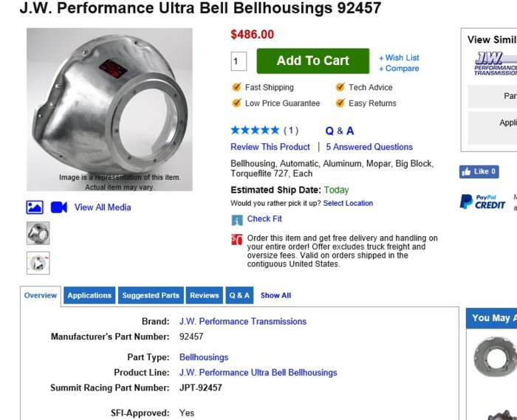
Task: Click the Facebook Like thumbs-up button
Action: click(479, 171)
